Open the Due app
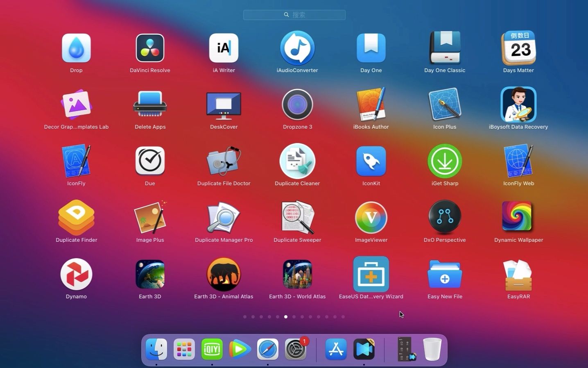This screenshot has width=588, height=368. [150, 161]
